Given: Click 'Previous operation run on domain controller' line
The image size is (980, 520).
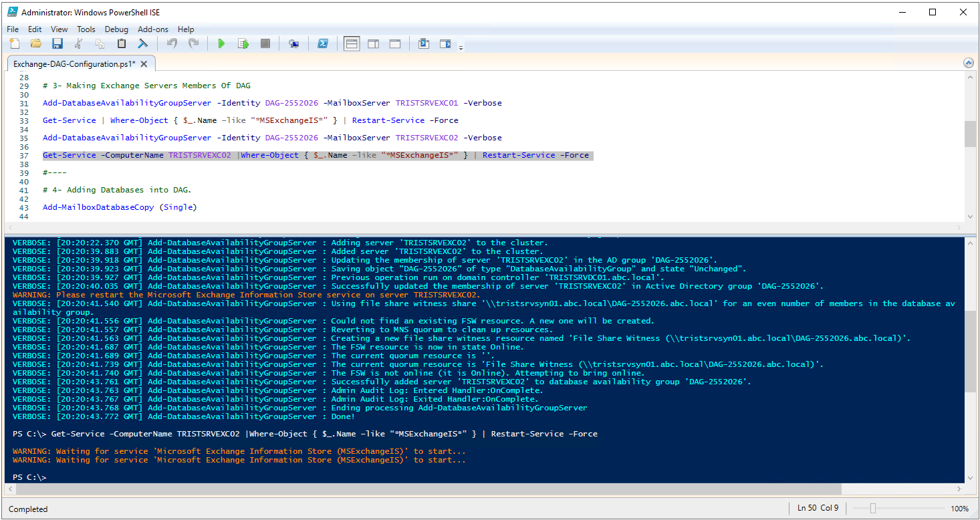Looking at the screenshot, I should (338, 277).
